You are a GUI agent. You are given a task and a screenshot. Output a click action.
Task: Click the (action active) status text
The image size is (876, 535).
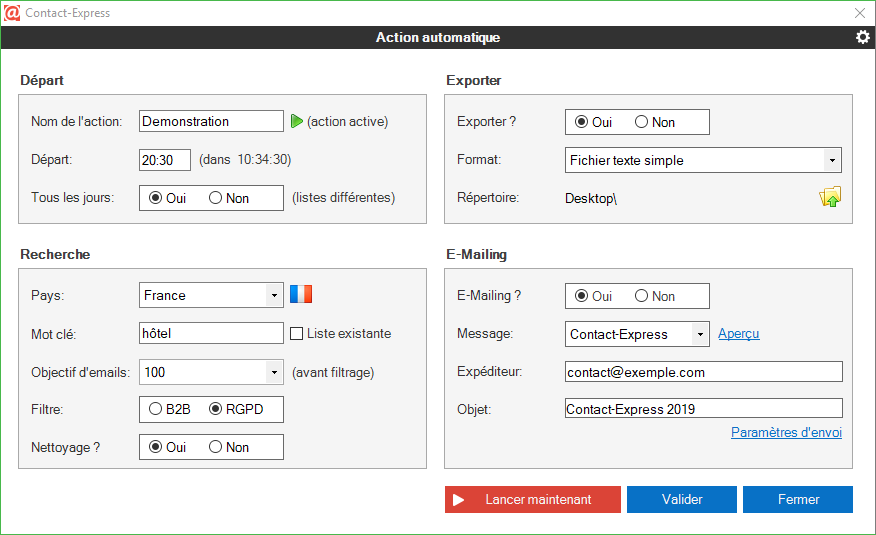(347, 122)
